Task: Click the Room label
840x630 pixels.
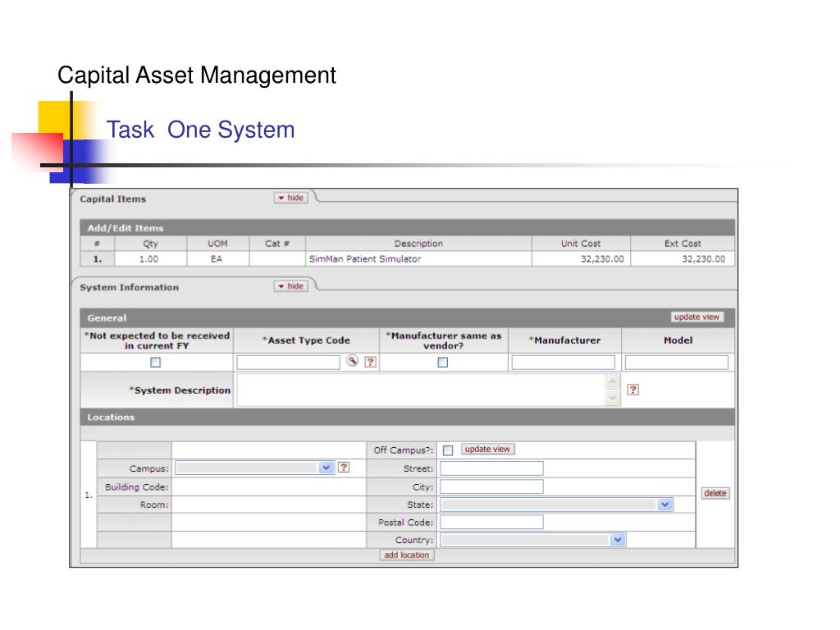Action: click(x=153, y=504)
